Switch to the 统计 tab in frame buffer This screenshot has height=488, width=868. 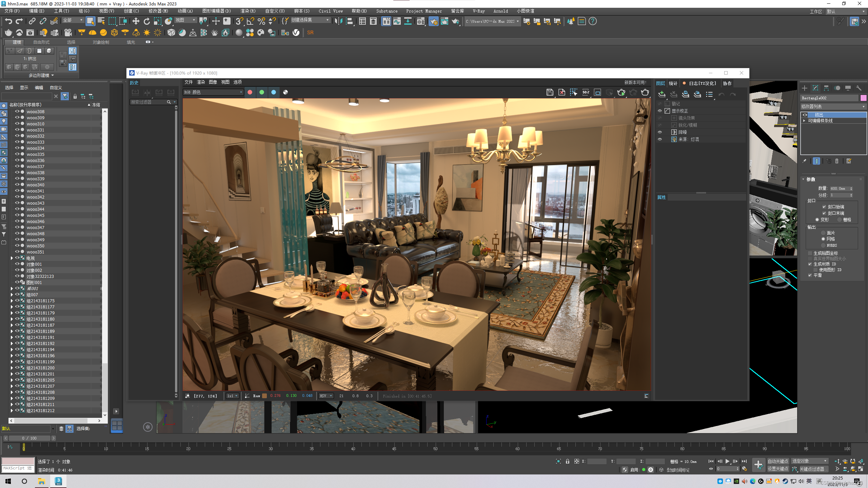coord(673,83)
